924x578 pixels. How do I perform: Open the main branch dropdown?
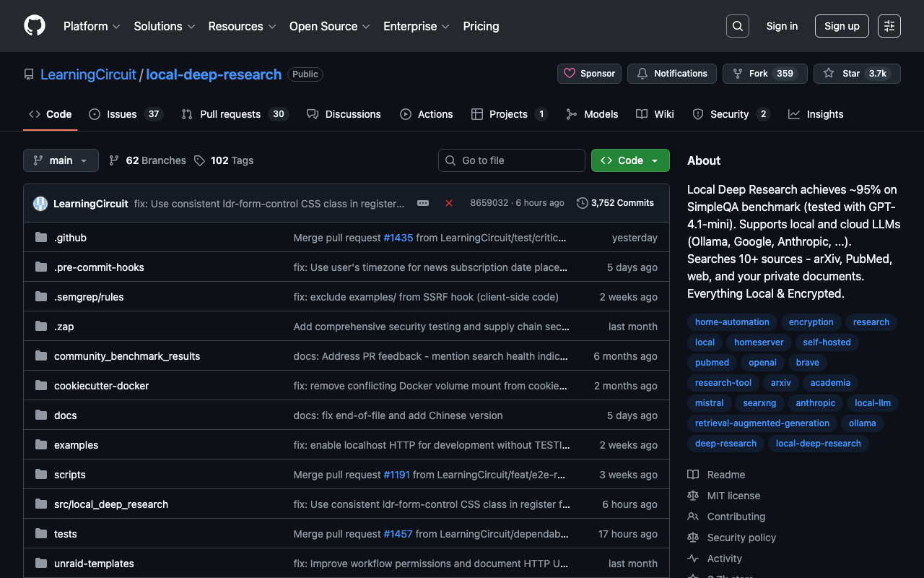61,160
